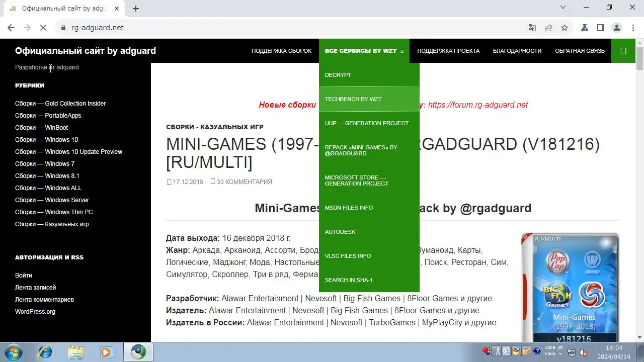
Task: Toggle the browser side panel
Action: (x=601, y=28)
